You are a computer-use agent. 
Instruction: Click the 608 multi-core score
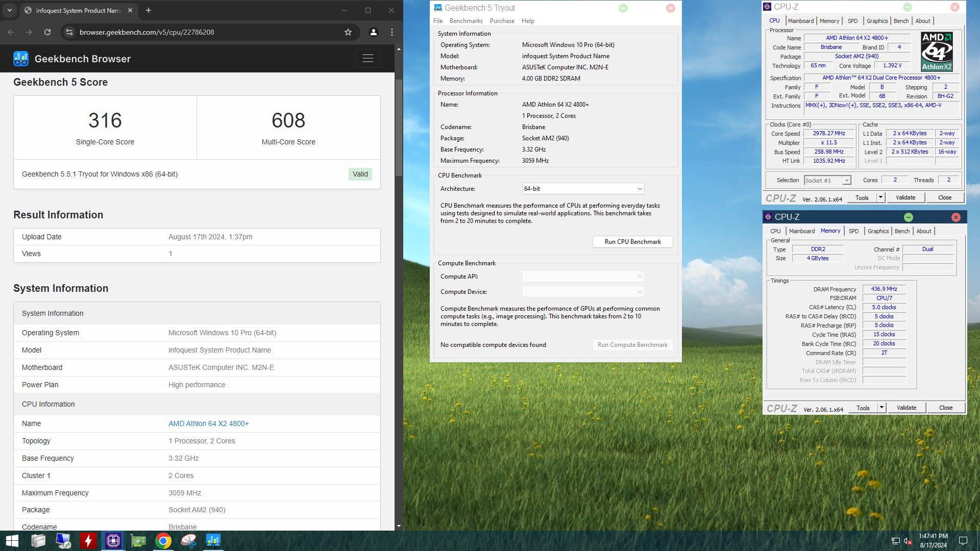point(288,120)
